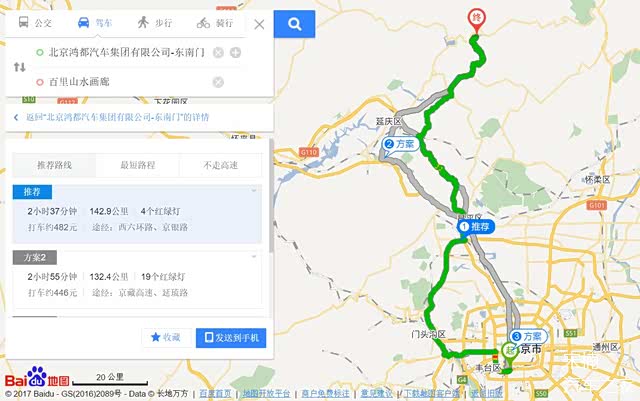Add a waypoint with plus icon
640x401 pixels.
point(236,52)
